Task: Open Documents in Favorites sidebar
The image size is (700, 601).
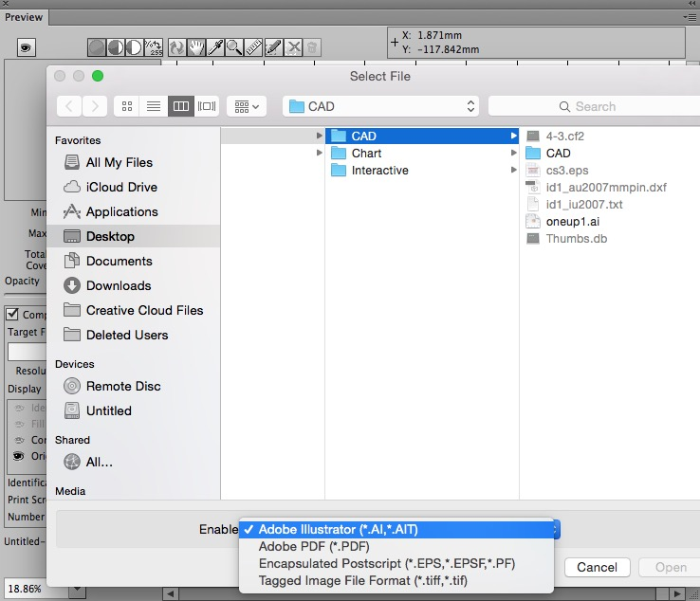Action: coord(119,261)
